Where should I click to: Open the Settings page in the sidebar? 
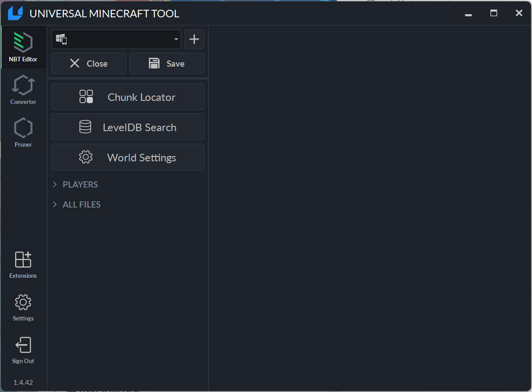tap(23, 307)
